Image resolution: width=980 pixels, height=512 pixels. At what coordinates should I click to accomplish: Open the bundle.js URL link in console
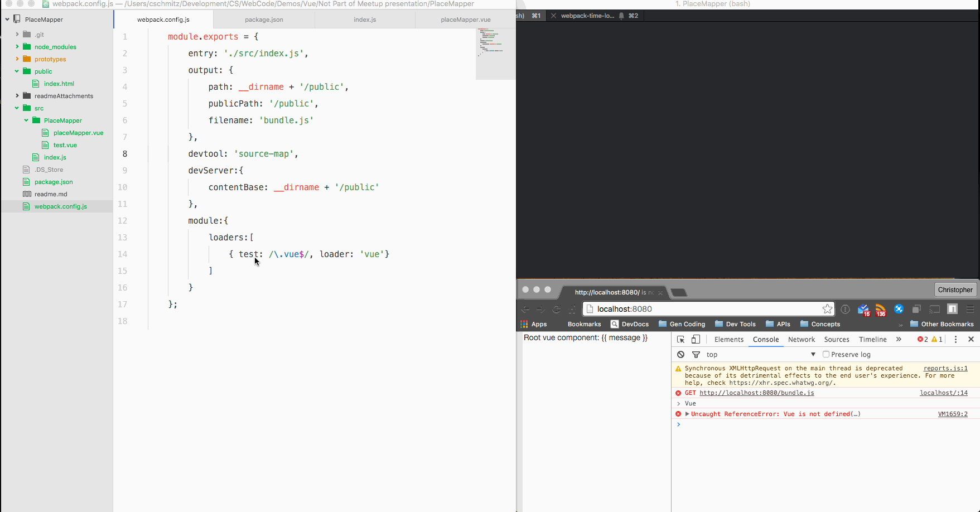(x=757, y=393)
